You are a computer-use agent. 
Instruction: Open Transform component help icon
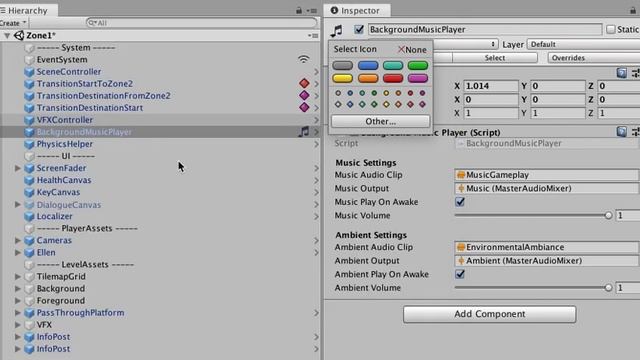pyautogui.click(x=621, y=73)
